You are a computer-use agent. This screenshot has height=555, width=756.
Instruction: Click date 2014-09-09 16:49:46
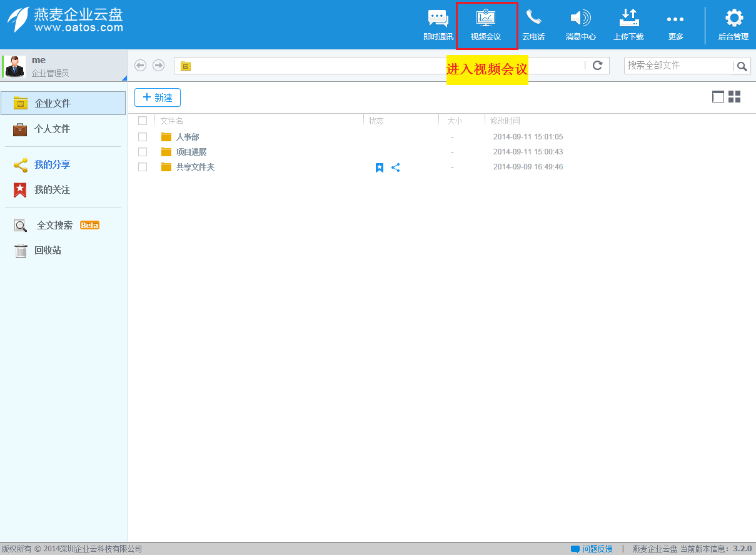[528, 167]
